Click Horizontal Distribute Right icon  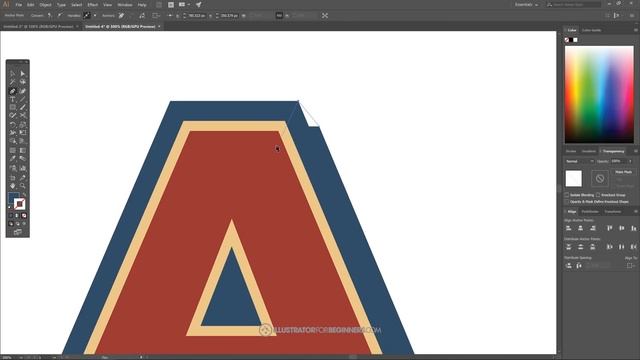pyautogui.click(x=633, y=247)
